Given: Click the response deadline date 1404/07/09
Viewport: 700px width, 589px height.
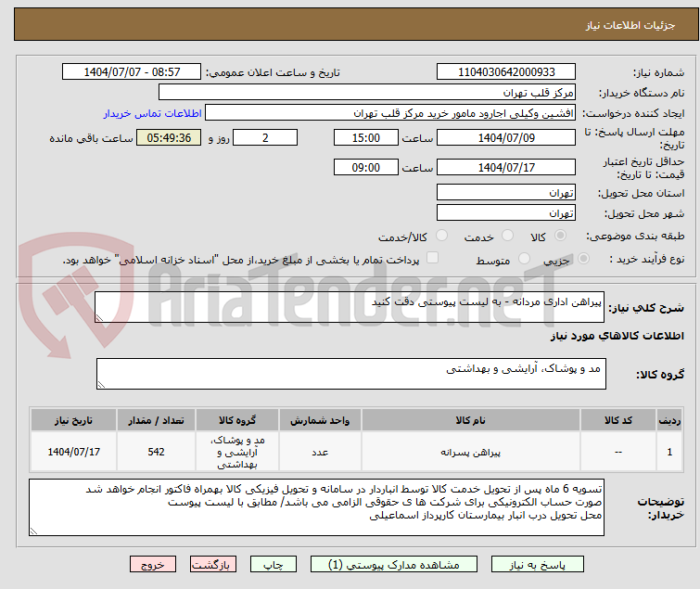Looking at the screenshot, I should tap(506, 137).
